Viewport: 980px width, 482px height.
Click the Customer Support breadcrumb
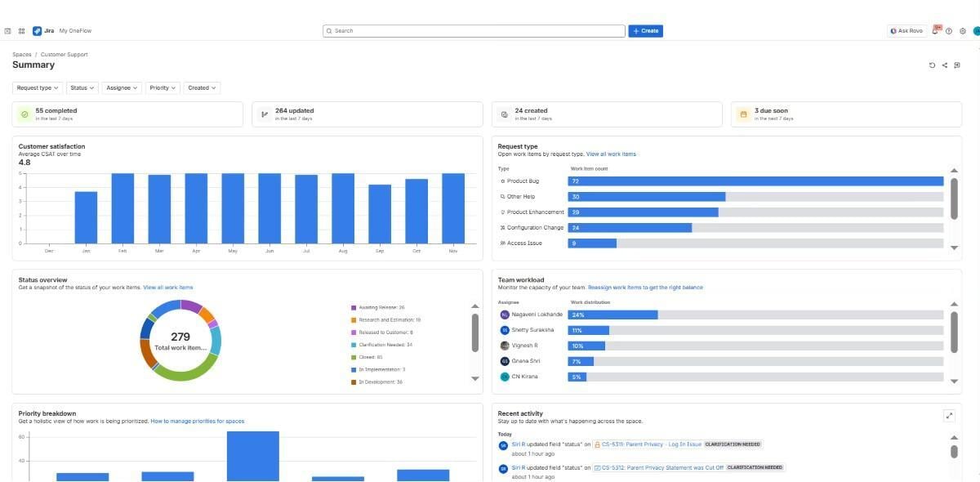coord(65,55)
